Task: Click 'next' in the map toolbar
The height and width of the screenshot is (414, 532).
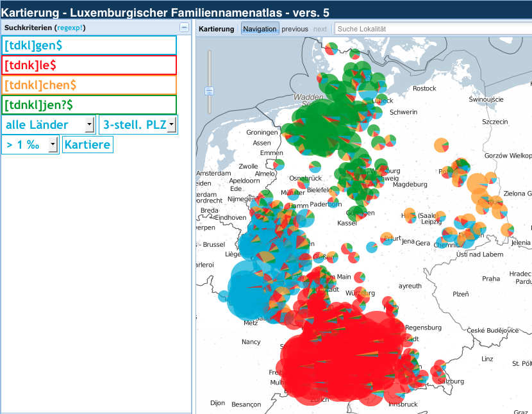Action: tap(320, 29)
